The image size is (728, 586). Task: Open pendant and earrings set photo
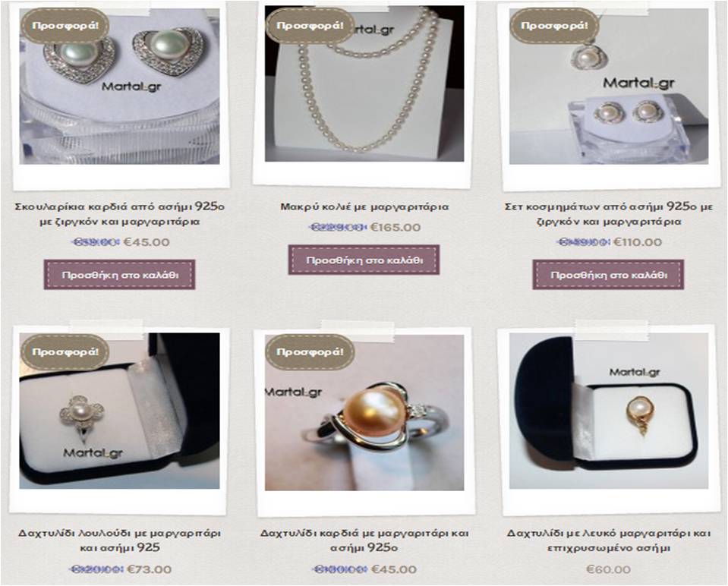pos(609,87)
